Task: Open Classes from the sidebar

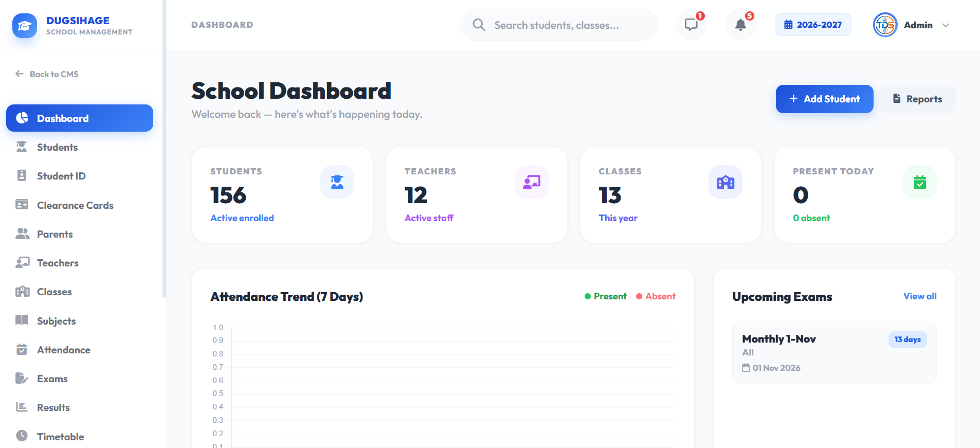Action: [80, 292]
